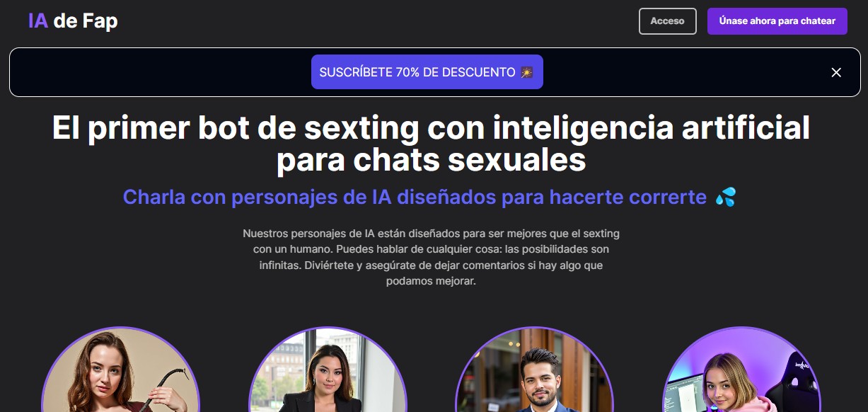Screen dimensions: 868x412
Task: Click the main headline about sexting bot
Action: point(431,144)
